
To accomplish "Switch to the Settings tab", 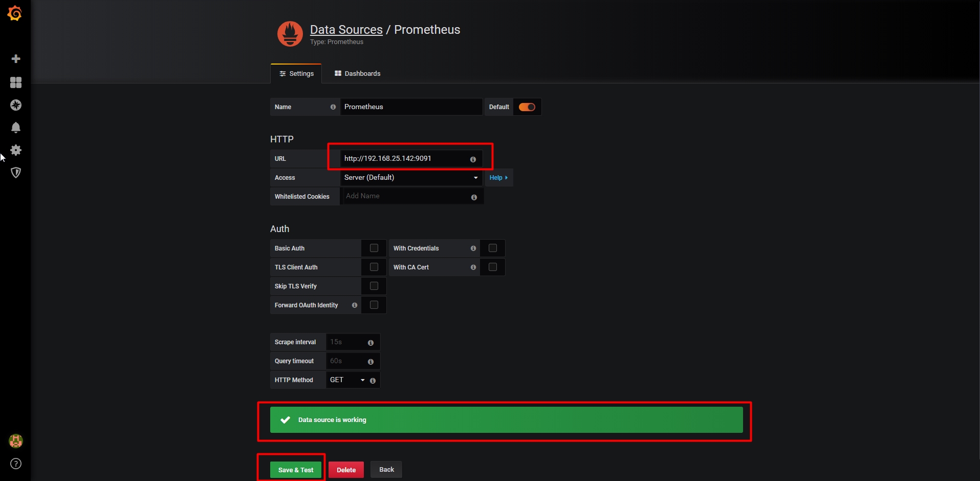I will point(296,74).
